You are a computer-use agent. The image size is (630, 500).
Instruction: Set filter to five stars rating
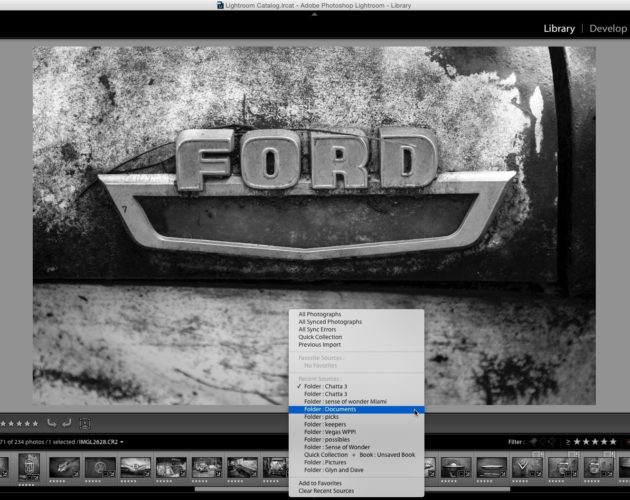pos(613,442)
